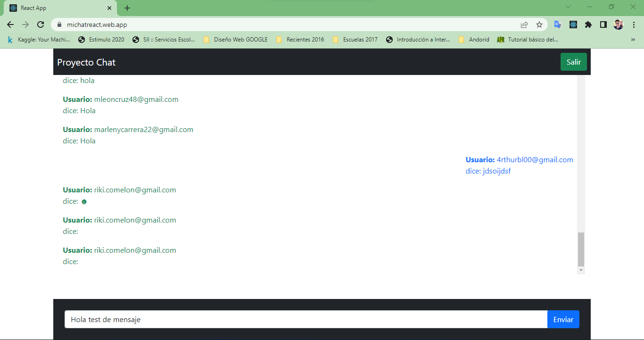Open Introducción a Inter... bookmark

(x=418, y=40)
